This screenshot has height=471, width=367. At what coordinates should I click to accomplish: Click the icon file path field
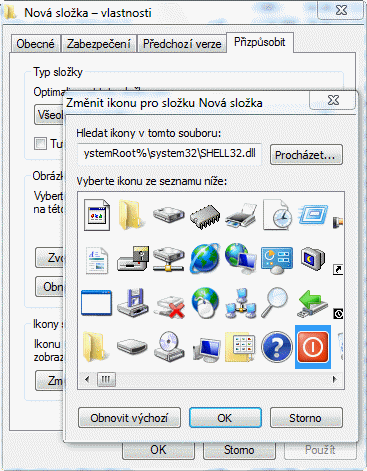point(169,154)
